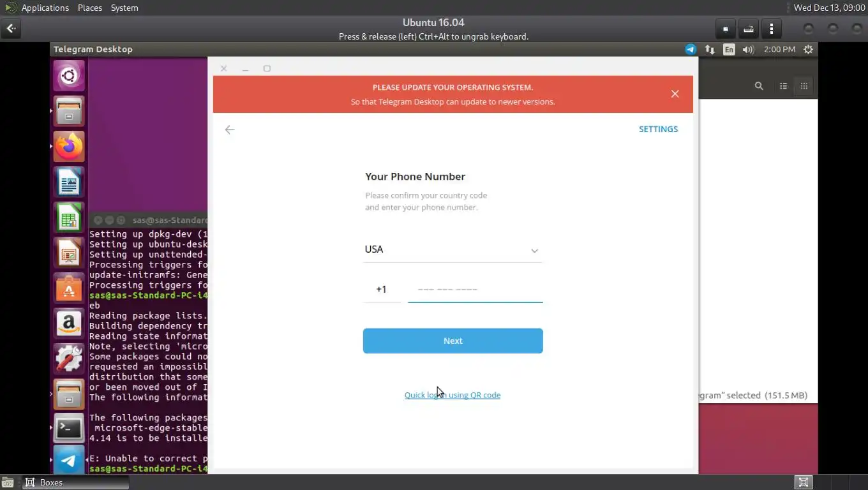Click Telegram icon in the Ubuntu launcher
868x490 pixels.
coord(69,461)
